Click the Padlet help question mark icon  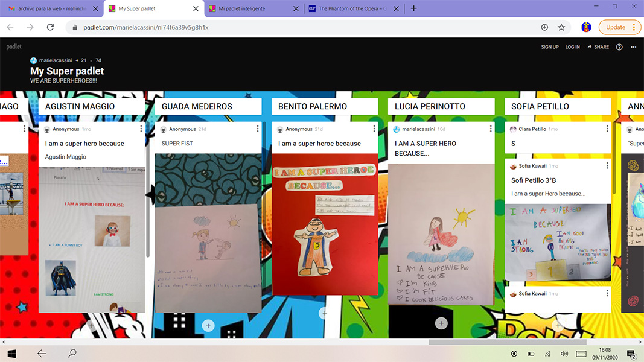[619, 47]
